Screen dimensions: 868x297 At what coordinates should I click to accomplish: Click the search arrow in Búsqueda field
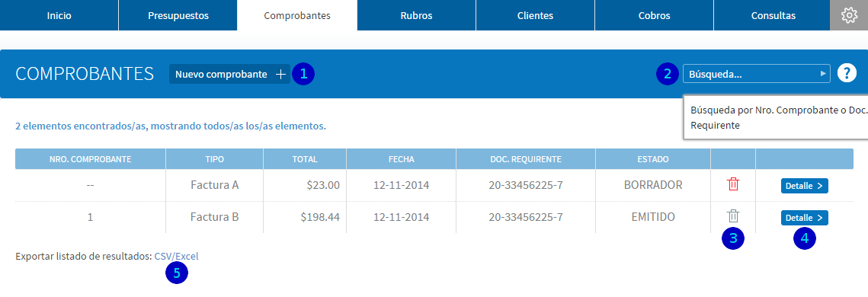tap(824, 73)
